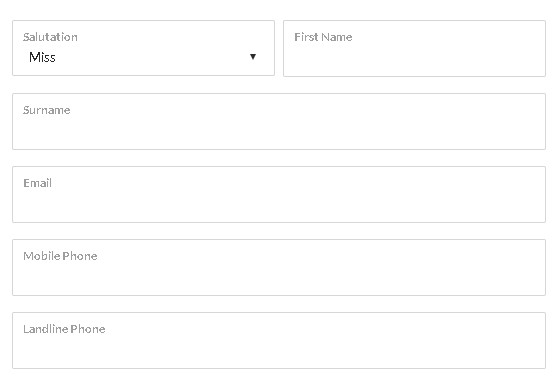
Task: Click the Landline Phone placeholder label
Action: [x=64, y=329]
